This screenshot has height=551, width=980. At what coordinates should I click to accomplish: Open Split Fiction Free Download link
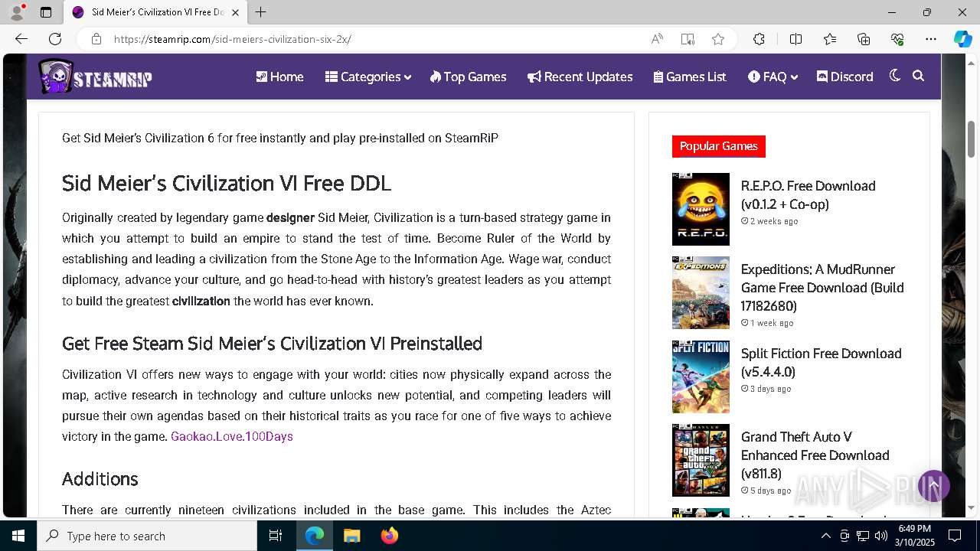[x=821, y=363]
